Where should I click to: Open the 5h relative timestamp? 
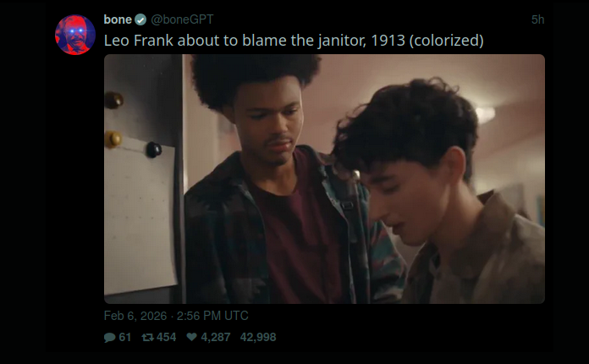click(x=537, y=19)
